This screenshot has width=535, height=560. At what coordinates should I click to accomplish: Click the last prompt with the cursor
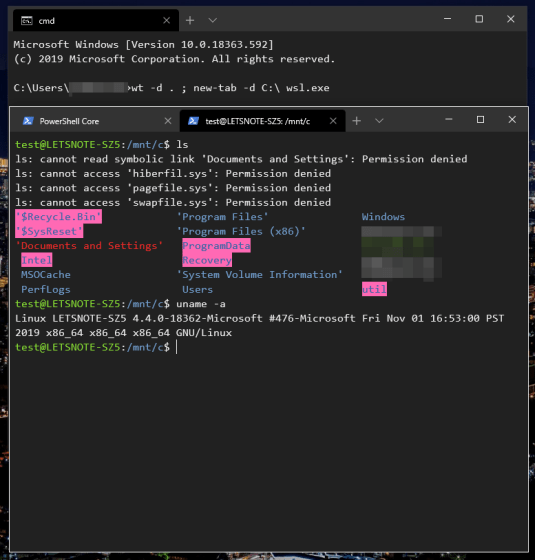(96, 347)
